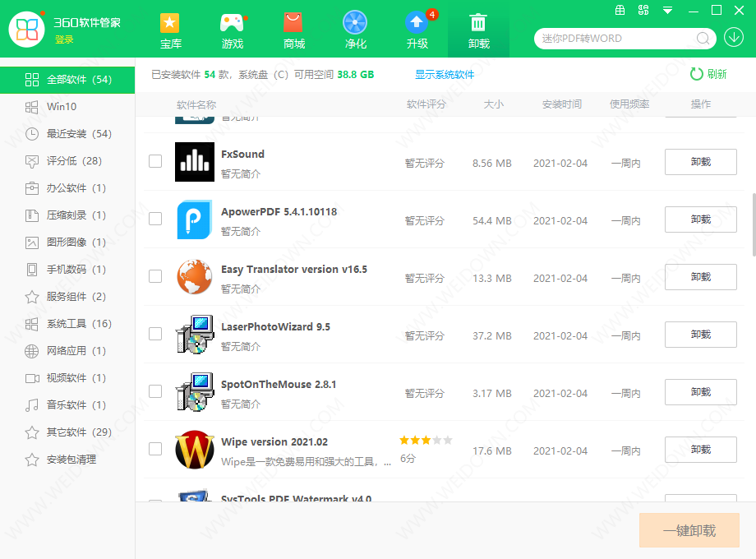Viewport: 756px width, 559px height.
Task: Open the download manager arrow icon
Action: 733,37
